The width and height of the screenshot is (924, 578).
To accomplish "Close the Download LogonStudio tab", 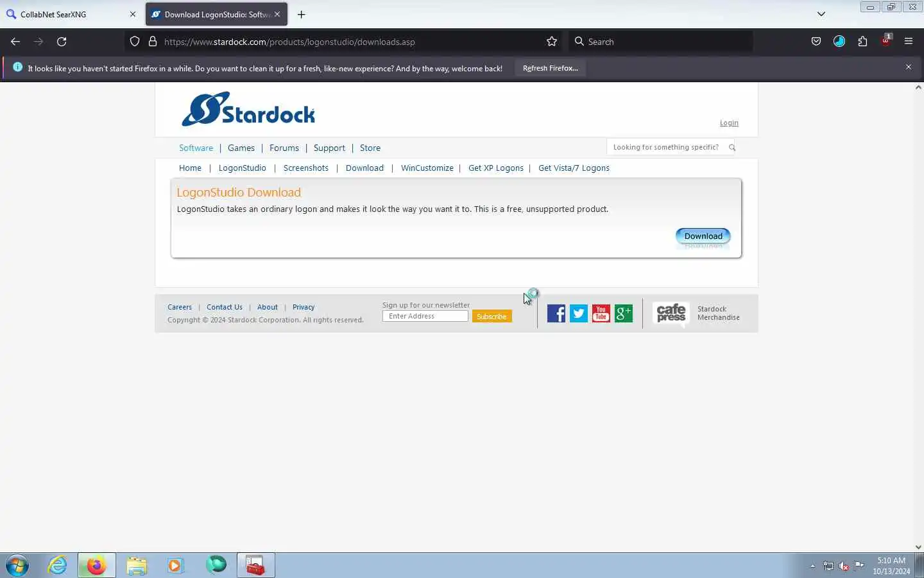I will point(277,14).
